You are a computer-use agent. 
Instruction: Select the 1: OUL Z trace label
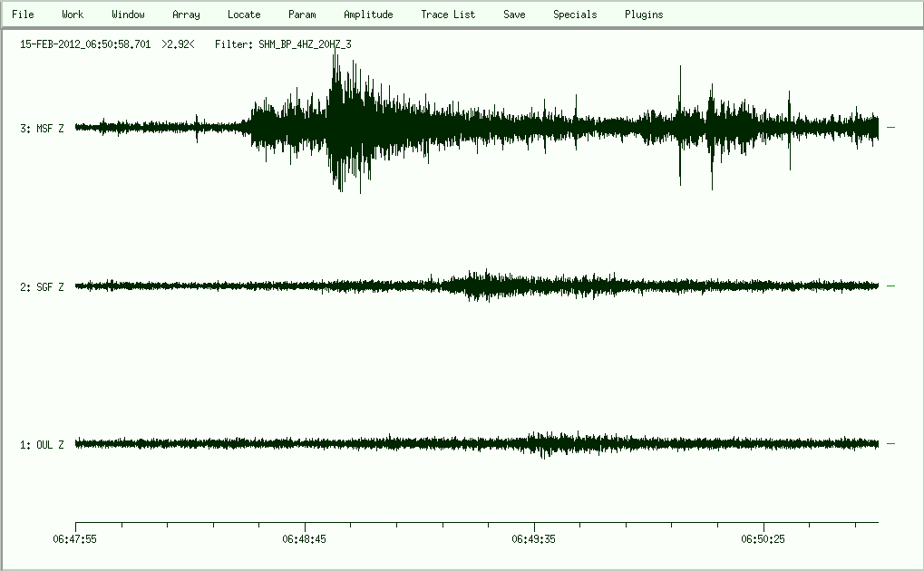pos(43,445)
